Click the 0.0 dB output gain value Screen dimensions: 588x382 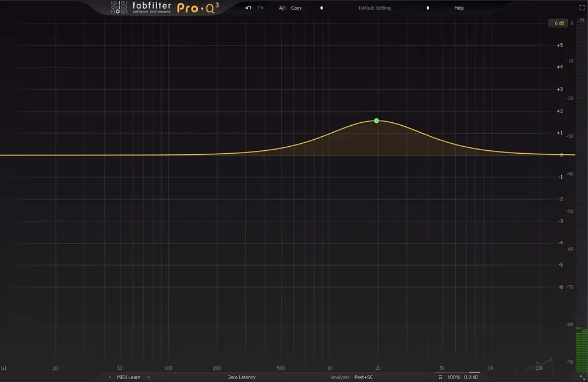[x=471, y=377]
